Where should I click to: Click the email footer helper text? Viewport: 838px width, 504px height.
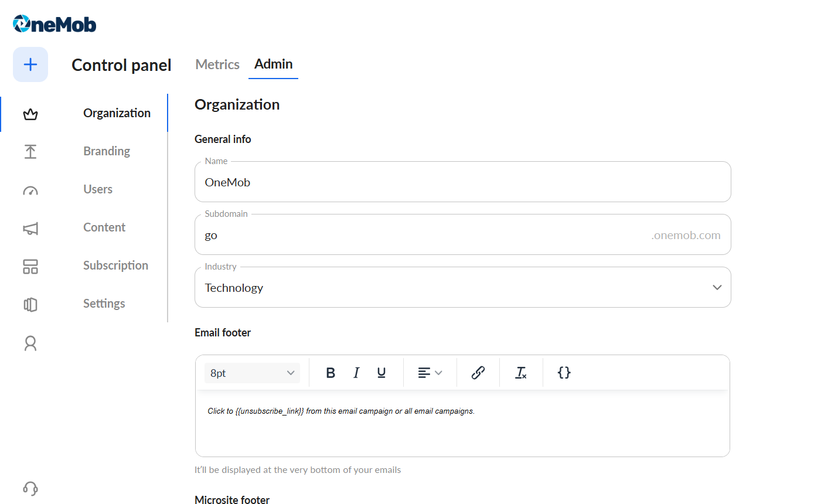pyautogui.click(x=298, y=470)
